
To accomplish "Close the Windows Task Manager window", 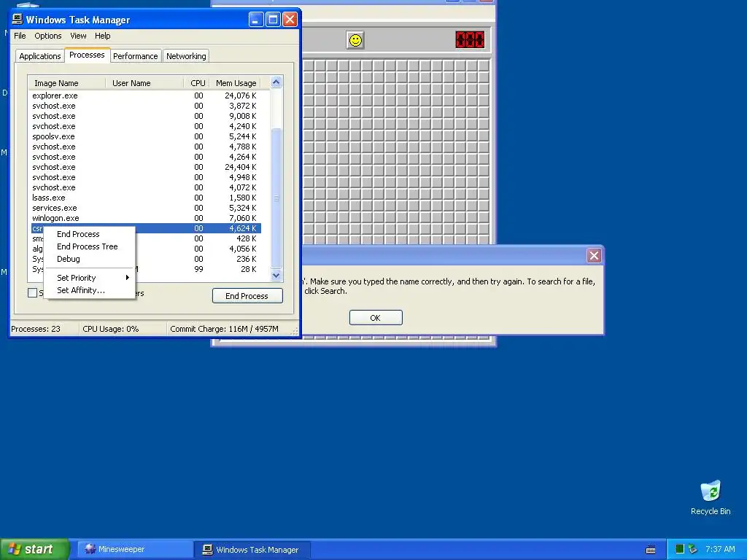I will point(290,20).
